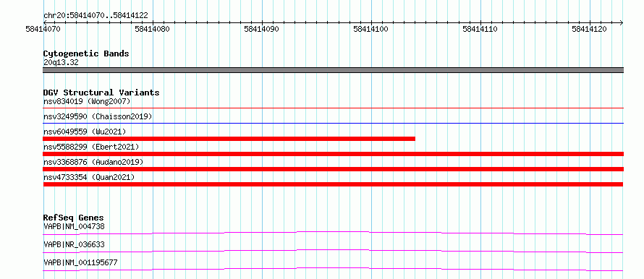Click ruler position label 58414120
The height and width of the screenshot is (279, 644).
click(590, 29)
